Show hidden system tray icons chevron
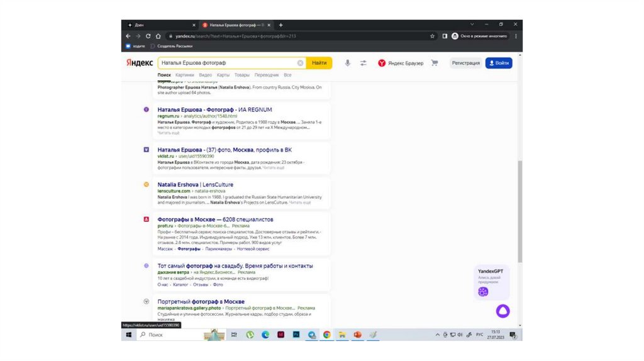 pyautogui.click(x=438, y=335)
